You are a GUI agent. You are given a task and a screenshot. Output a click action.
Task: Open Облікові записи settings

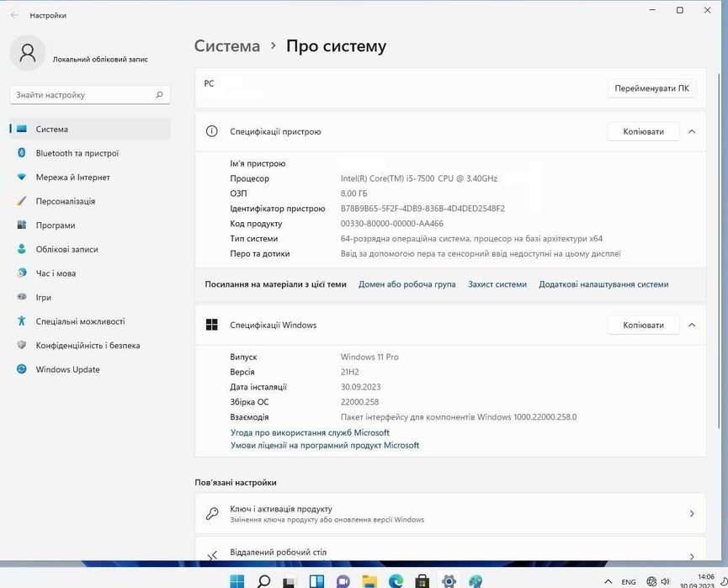(89, 249)
